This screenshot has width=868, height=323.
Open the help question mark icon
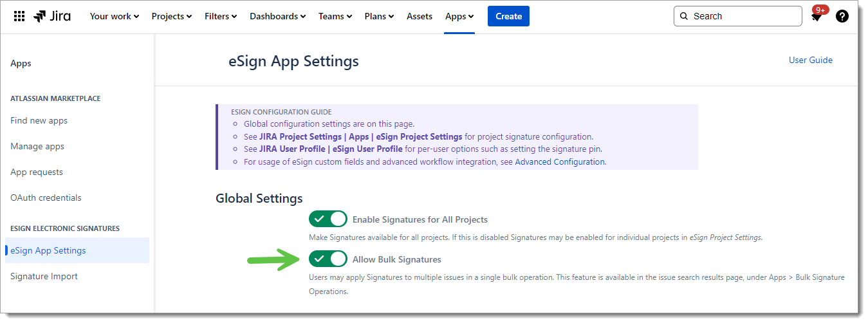[842, 16]
